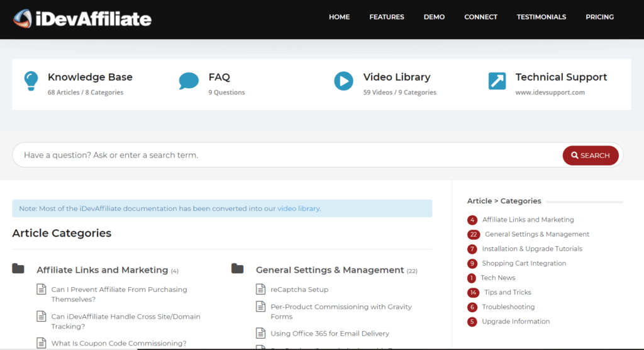Click the iDevAffiliate logo

pyautogui.click(x=82, y=18)
